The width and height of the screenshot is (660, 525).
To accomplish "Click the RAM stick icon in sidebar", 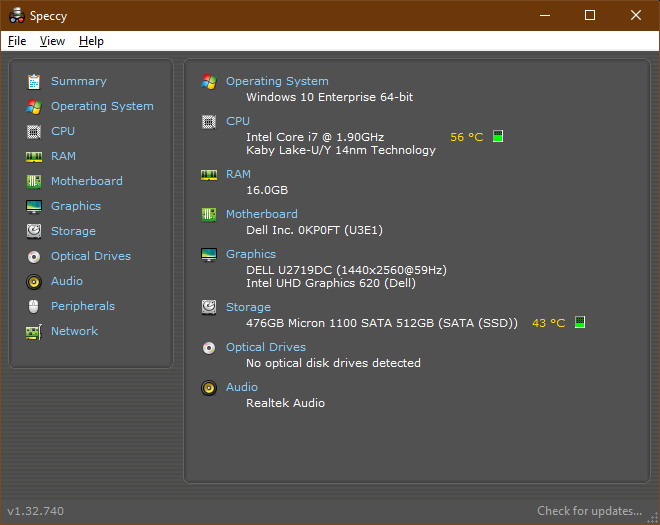I will (x=34, y=157).
